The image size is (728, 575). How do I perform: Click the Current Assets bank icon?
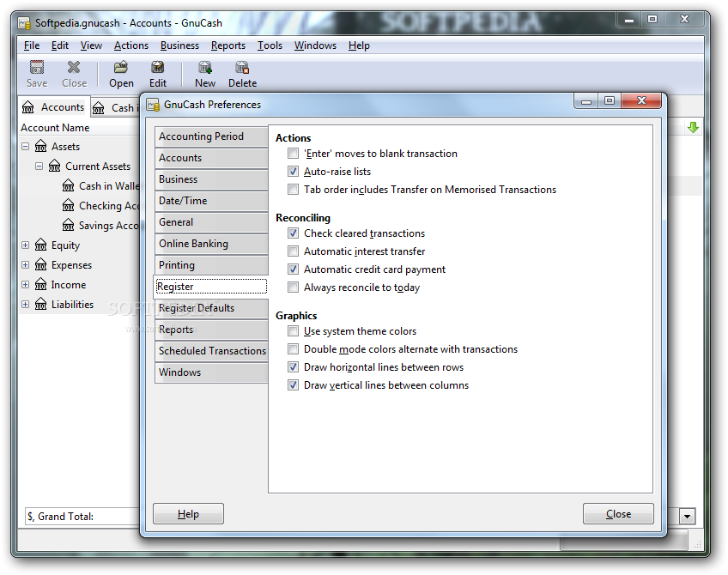coord(55,166)
